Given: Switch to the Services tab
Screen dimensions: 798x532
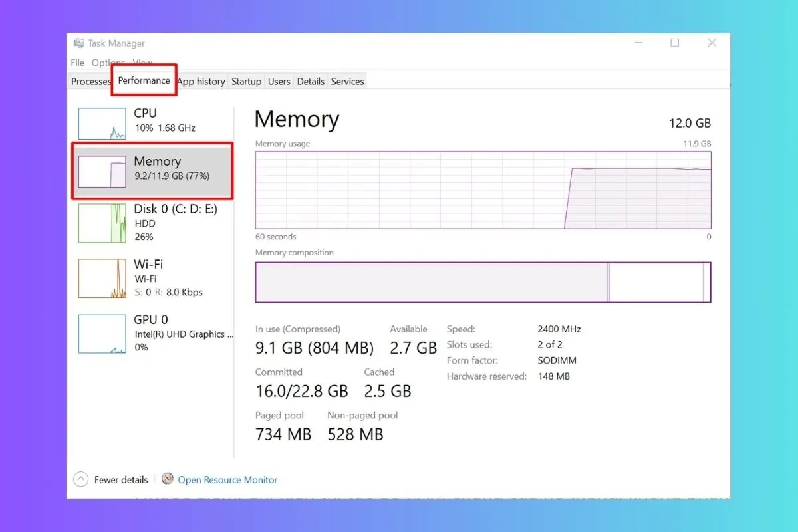Looking at the screenshot, I should (347, 81).
